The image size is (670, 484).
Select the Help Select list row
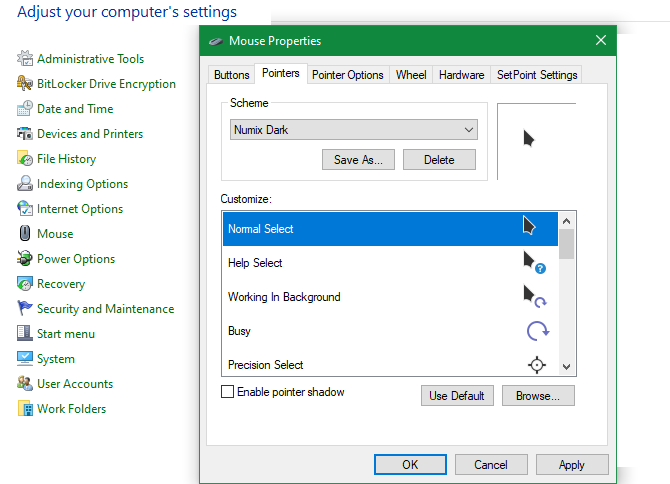(390, 263)
